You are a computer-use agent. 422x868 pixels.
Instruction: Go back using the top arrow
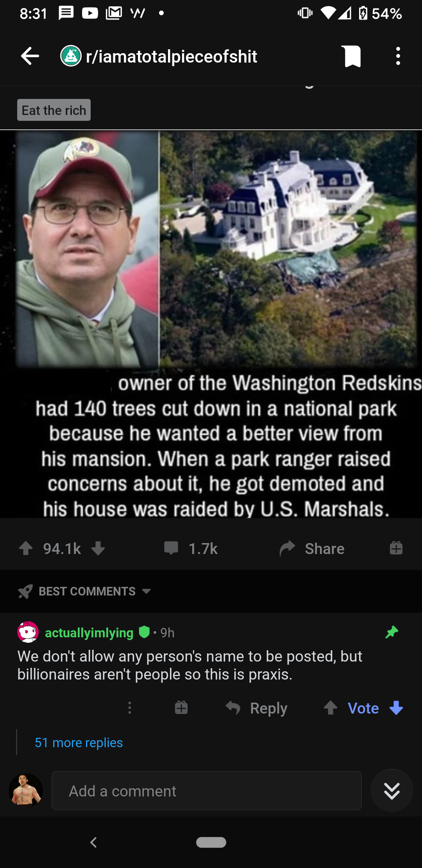30,56
